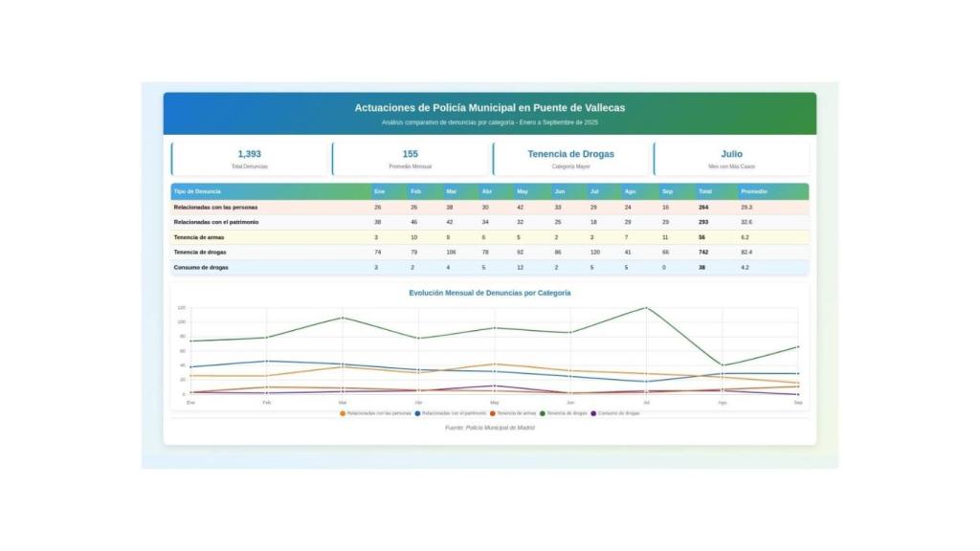The width and height of the screenshot is (980, 551).
Task: Click the 'Jul' column header in table
Action: [x=594, y=191]
